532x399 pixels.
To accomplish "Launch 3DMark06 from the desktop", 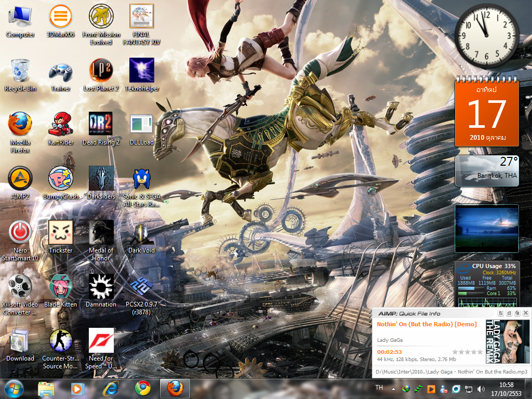I will tap(60, 21).
